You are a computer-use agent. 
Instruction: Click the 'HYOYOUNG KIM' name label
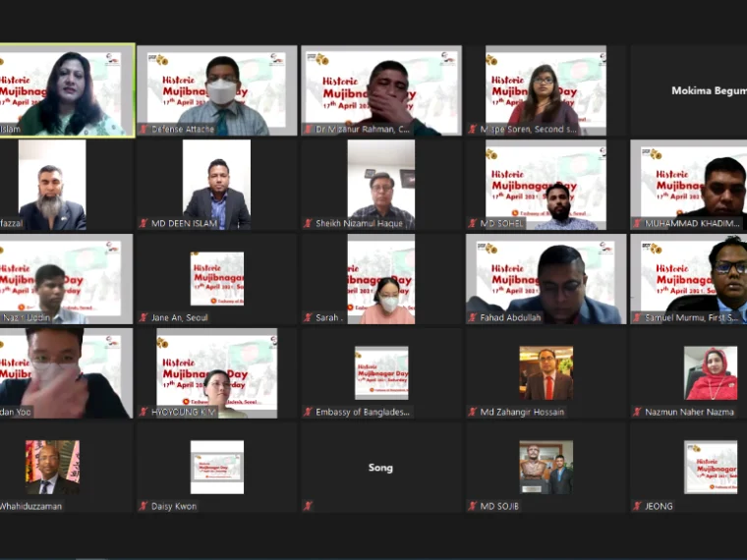pos(184,412)
